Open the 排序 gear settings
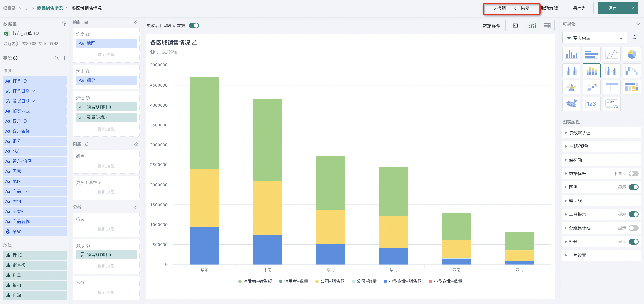Screen dimensions: 644x304 click(88, 246)
